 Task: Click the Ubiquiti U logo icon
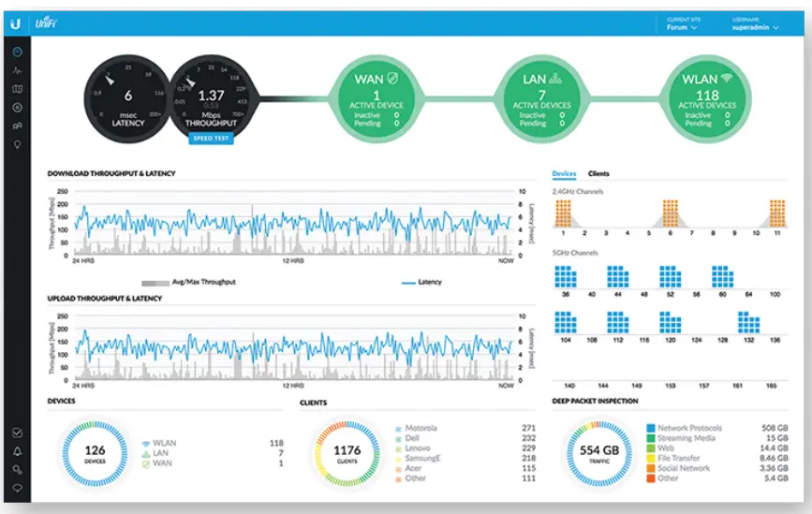coord(16,23)
